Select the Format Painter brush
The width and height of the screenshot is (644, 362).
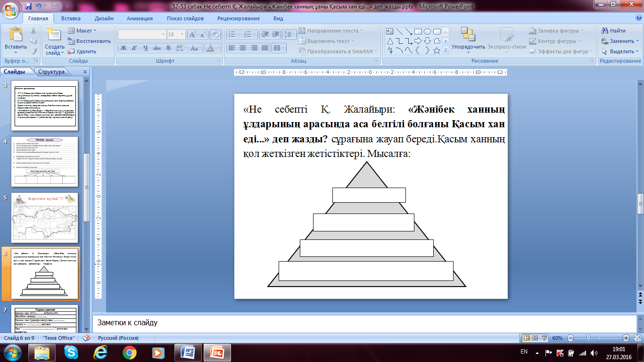[x=33, y=51]
